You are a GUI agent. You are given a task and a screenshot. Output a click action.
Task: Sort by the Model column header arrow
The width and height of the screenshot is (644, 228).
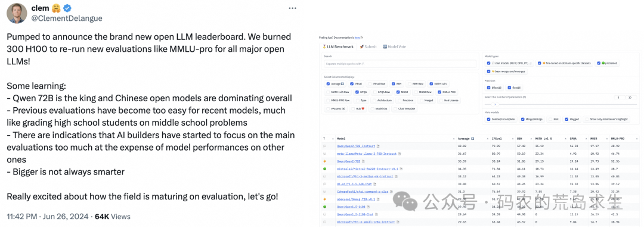tap(454, 139)
